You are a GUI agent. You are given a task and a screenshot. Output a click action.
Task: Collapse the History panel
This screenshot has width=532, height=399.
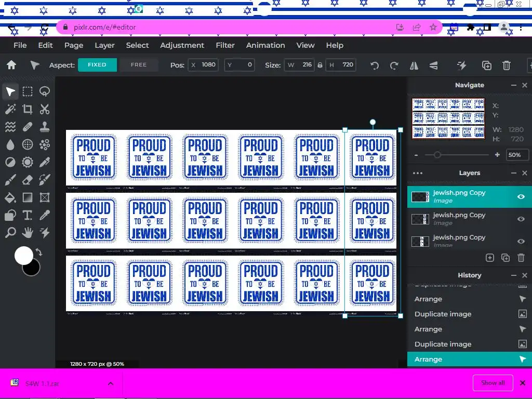(x=514, y=275)
